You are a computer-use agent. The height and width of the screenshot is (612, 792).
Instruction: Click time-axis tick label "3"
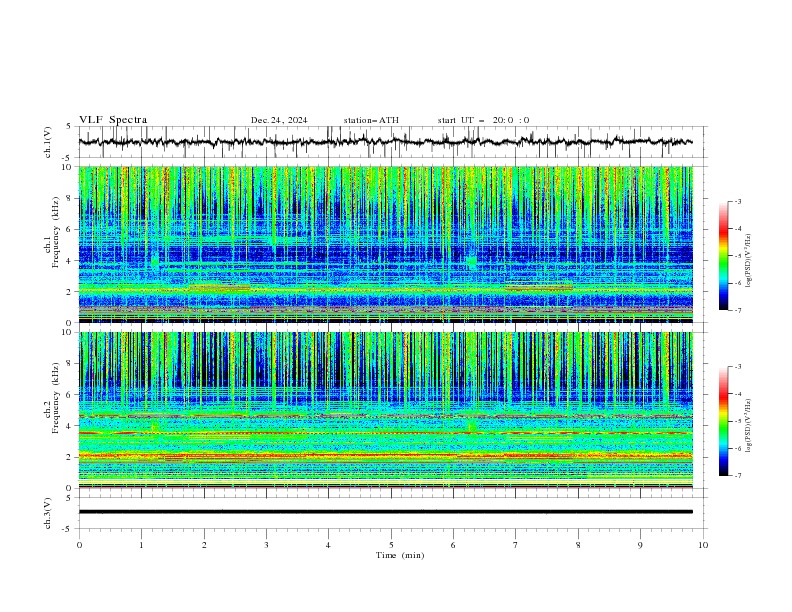click(x=266, y=545)
